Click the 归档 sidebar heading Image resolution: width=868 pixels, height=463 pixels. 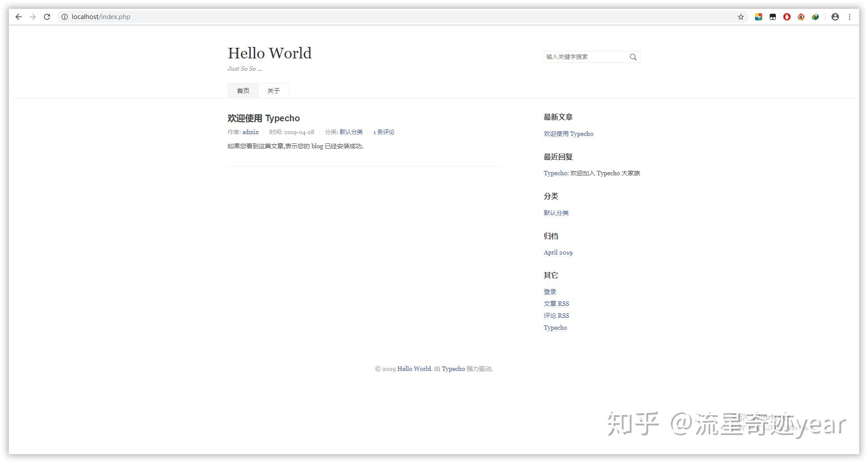click(x=551, y=236)
